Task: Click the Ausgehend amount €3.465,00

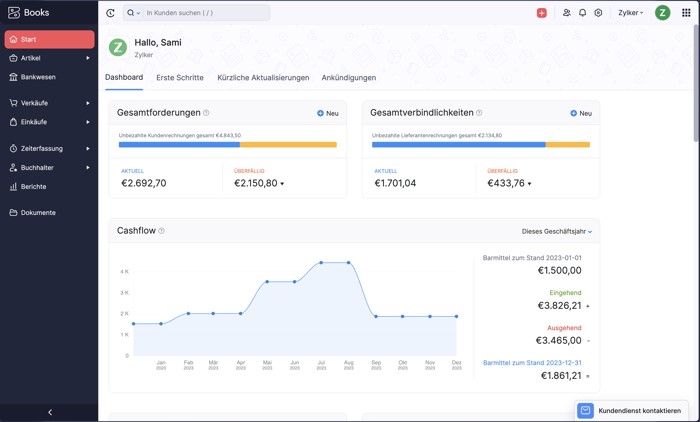Action: [558, 340]
